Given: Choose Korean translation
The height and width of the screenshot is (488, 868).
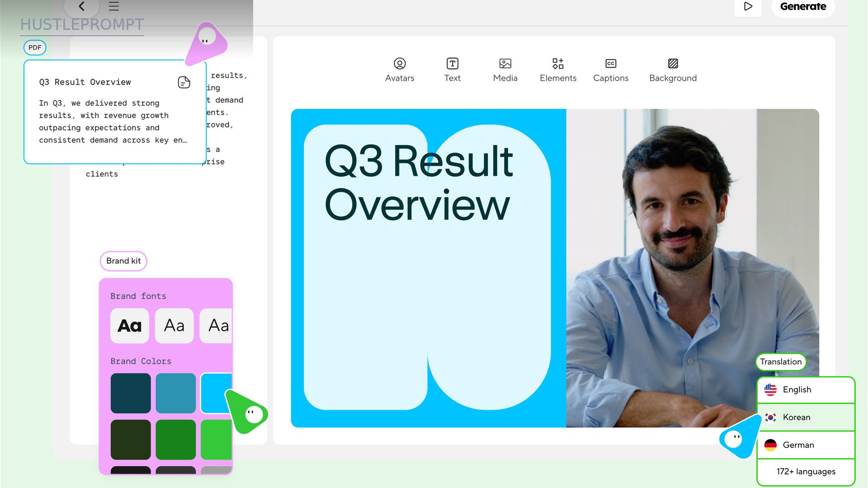Looking at the screenshot, I should 806,418.
